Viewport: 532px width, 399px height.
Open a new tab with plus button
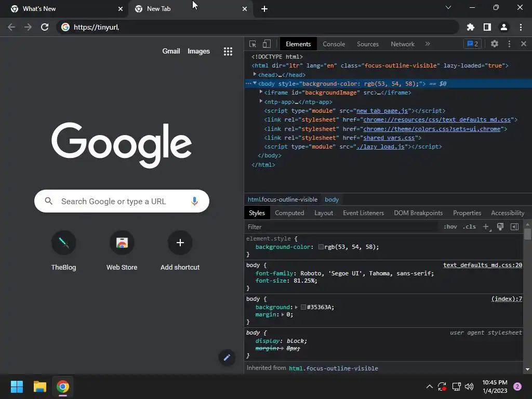(264, 9)
